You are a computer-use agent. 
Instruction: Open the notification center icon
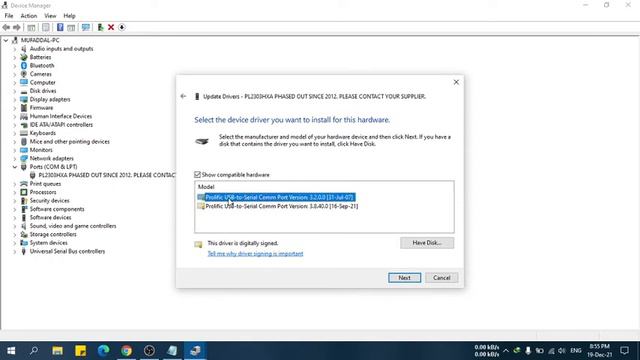[x=624, y=351]
